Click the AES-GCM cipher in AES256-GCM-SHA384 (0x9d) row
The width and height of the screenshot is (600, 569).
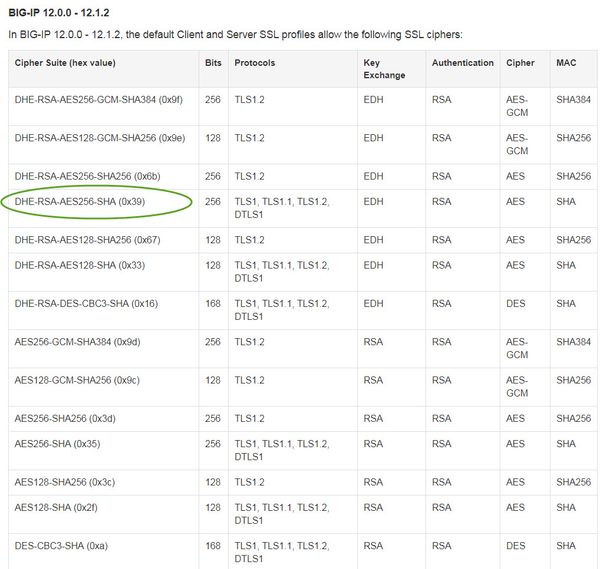point(517,348)
